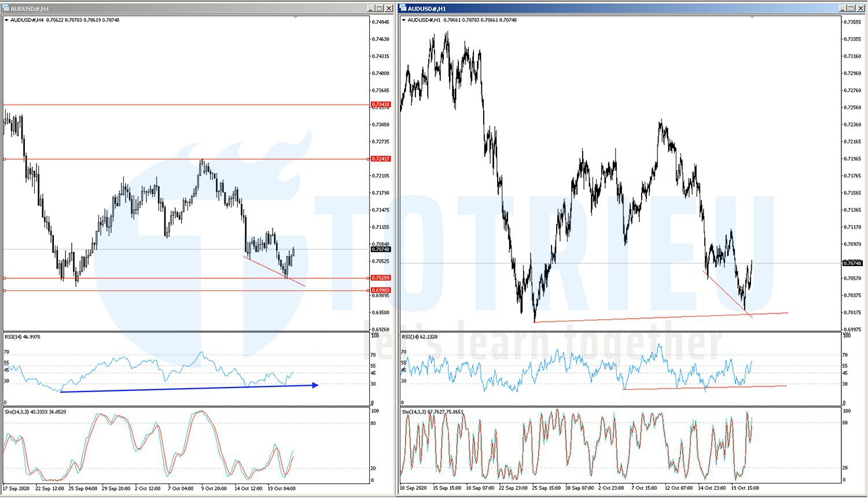The image size is (868, 498).
Task: Open the dropdown arrow beside AUDUSD#,H1 label
Action: [x=404, y=20]
